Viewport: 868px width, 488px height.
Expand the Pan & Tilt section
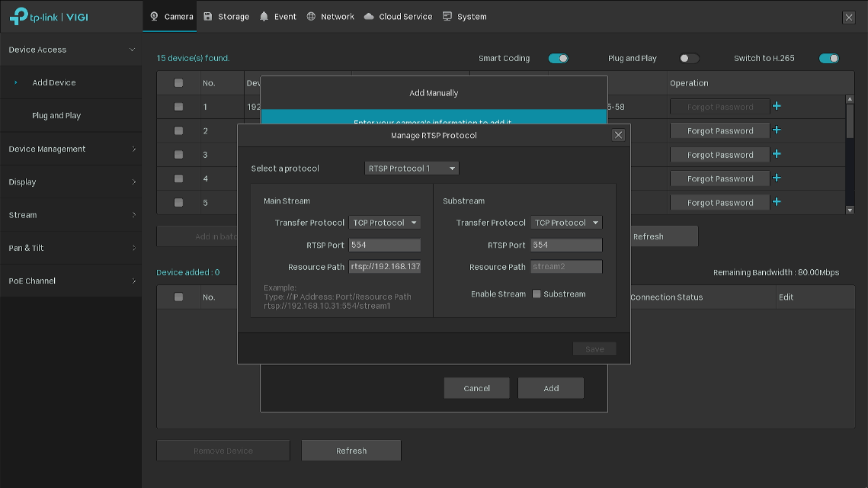pyautogui.click(x=71, y=248)
